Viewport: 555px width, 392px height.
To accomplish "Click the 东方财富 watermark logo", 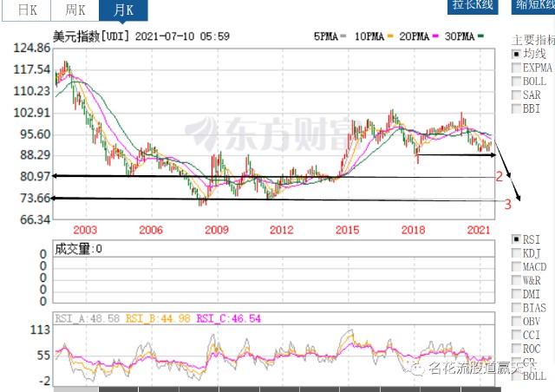I will coord(269,134).
